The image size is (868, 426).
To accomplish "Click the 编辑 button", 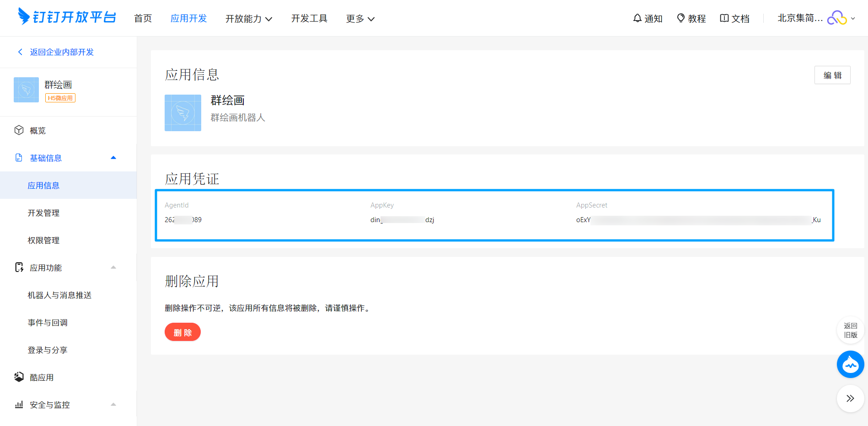I will [832, 75].
